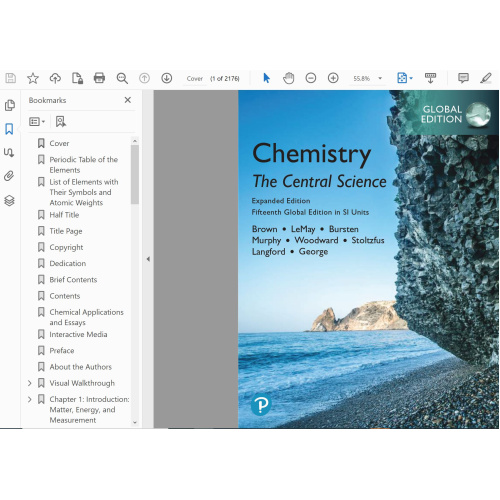Close the Bookmarks panel

(128, 100)
